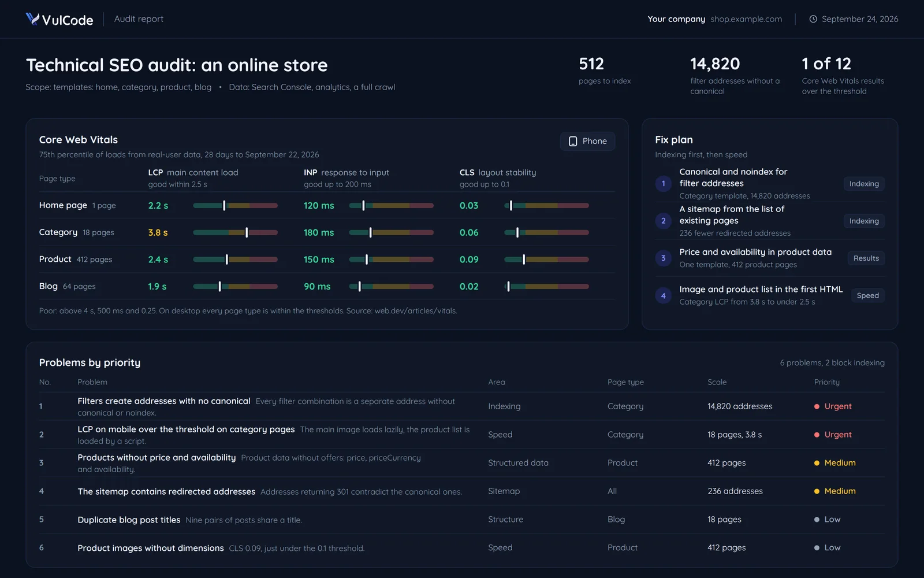Viewport: 924px width, 578px height.
Task: Click the 'Structured data' area cell
Action: pos(518,463)
